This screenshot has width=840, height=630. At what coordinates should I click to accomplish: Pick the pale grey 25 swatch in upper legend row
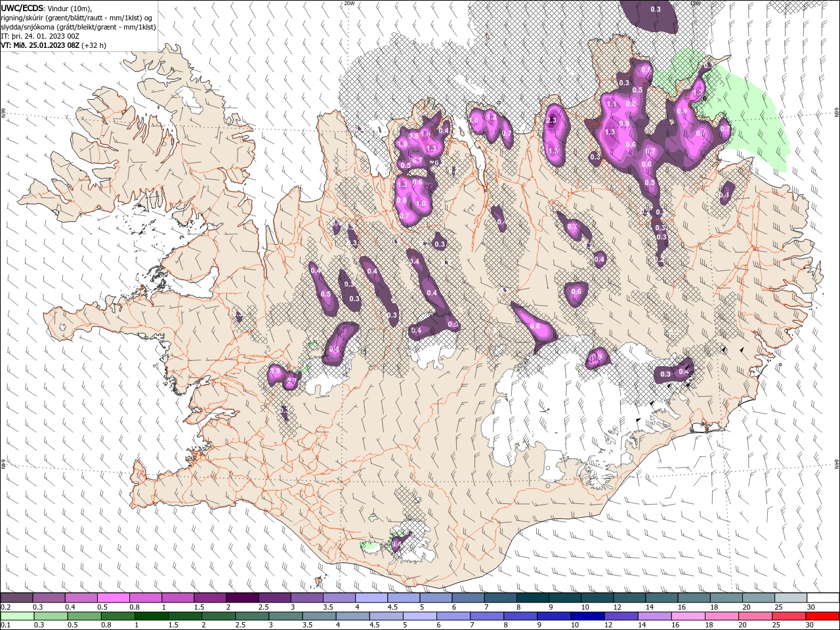791,598
